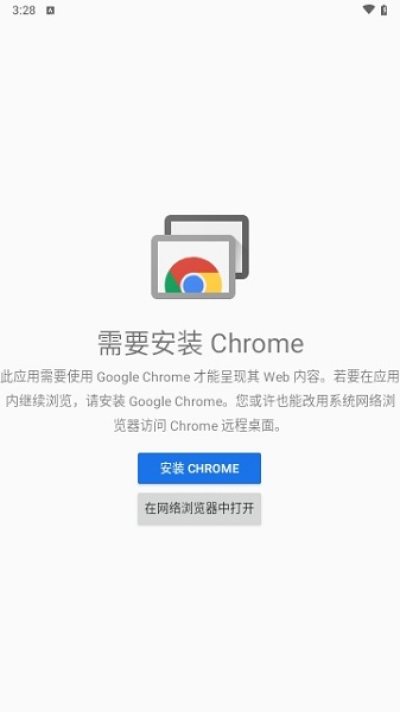Tap the Chrome Remote Desktop front monitor icon

tap(193, 267)
